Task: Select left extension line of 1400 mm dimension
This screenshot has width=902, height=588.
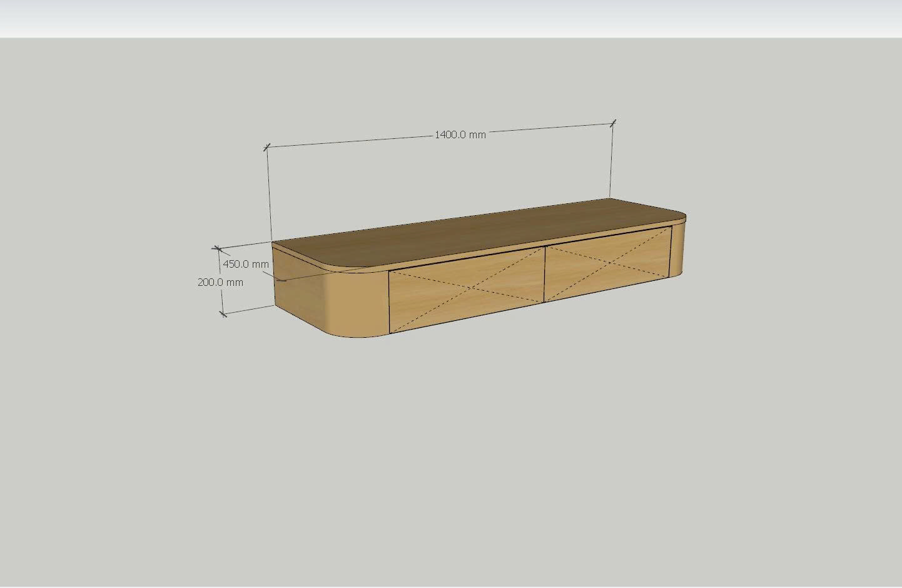Action: (x=269, y=194)
